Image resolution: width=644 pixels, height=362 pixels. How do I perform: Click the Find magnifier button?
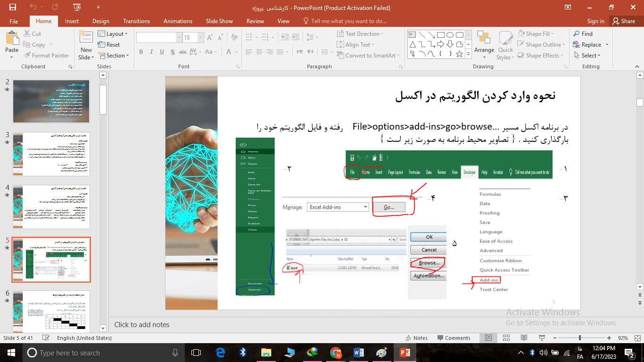pyautogui.click(x=583, y=34)
